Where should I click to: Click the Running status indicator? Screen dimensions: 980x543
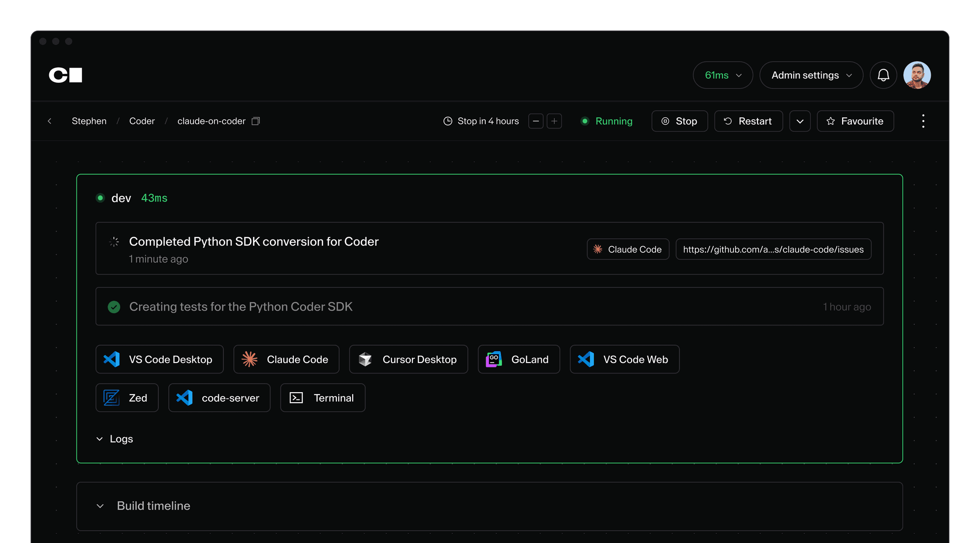coord(606,121)
